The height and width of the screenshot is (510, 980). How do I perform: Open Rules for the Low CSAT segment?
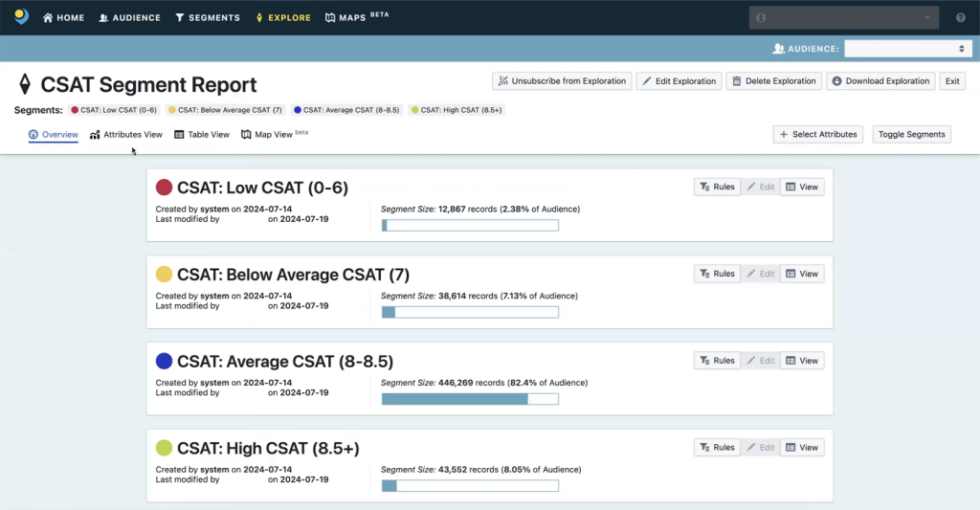tap(717, 187)
